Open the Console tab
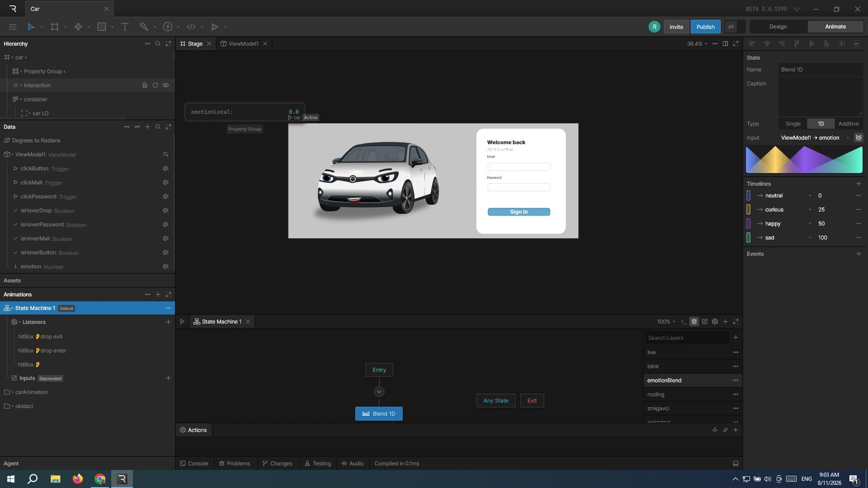The image size is (868, 488). 194,464
